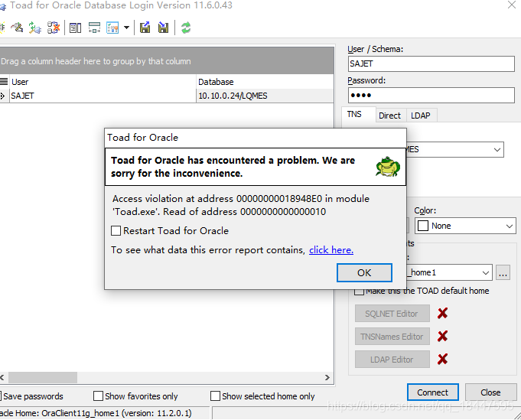
Task: Switch to the Direct tab
Action: [x=389, y=116]
